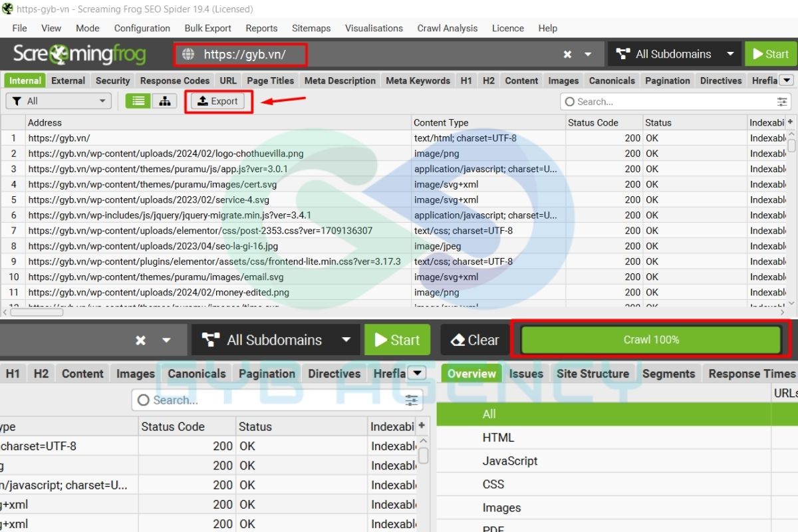Switch to the Issues tab
This screenshot has width=798, height=532.
(526, 373)
